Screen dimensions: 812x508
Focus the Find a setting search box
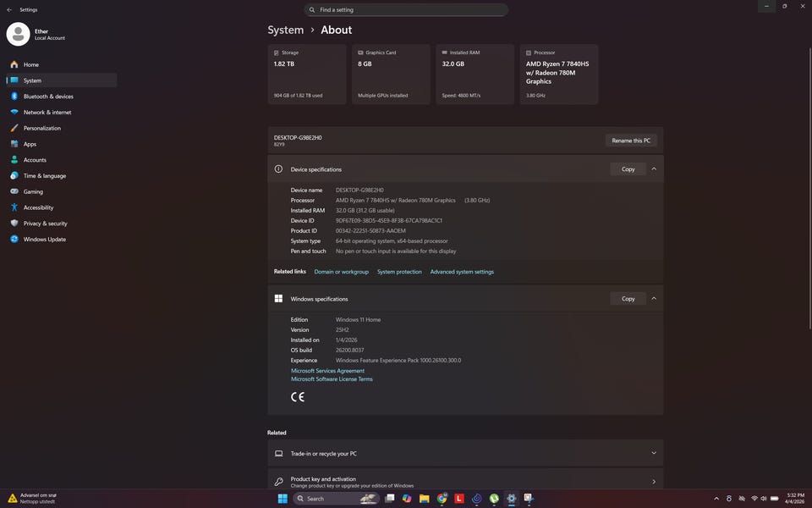[x=406, y=10]
